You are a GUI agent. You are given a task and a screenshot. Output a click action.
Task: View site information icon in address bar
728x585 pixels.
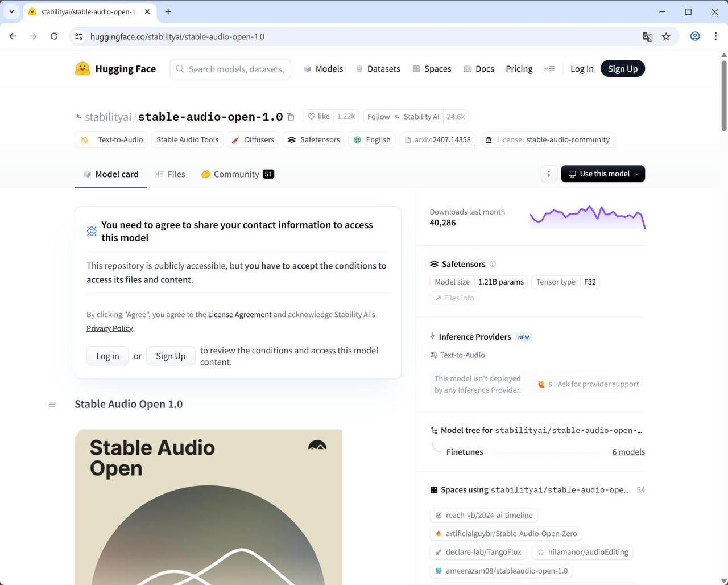click(79, 36)
